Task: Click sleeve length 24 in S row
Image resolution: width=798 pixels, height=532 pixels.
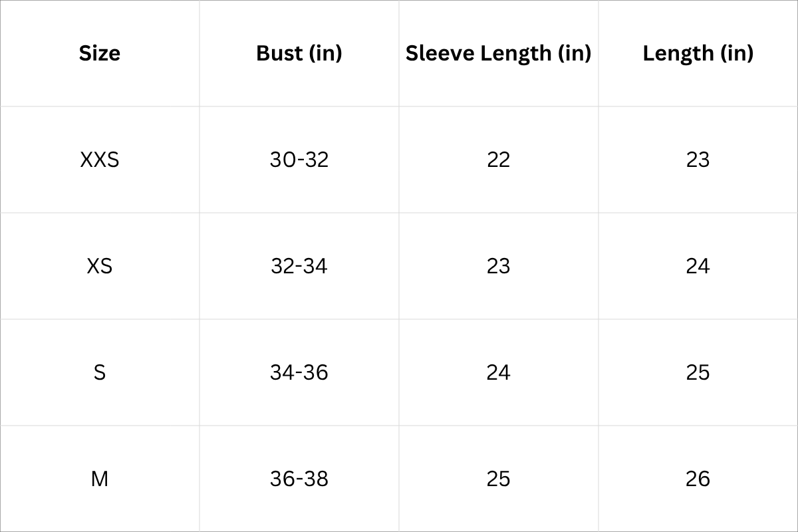Action: coord(498,372)
